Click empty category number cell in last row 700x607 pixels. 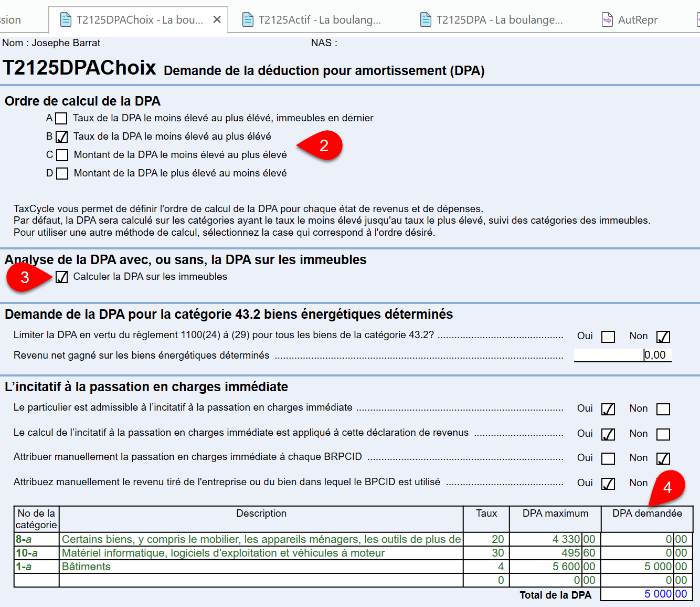click(x=36, y=580)
